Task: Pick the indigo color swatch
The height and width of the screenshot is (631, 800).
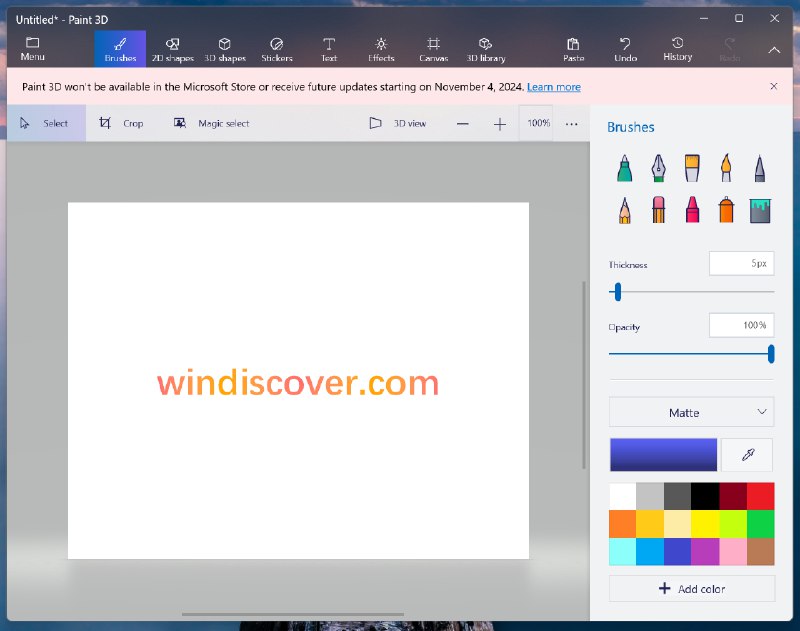Action: point(678,551)
